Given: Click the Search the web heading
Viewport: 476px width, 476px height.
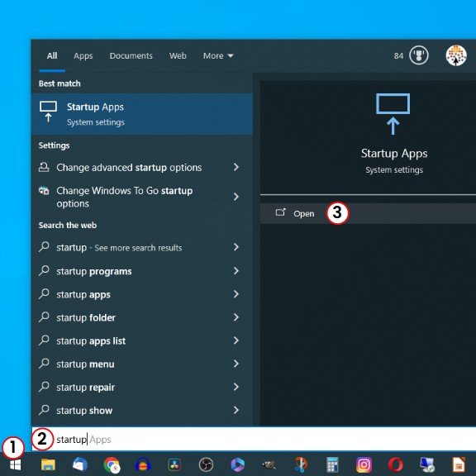Looking at the screenshot, I should 68,226.
